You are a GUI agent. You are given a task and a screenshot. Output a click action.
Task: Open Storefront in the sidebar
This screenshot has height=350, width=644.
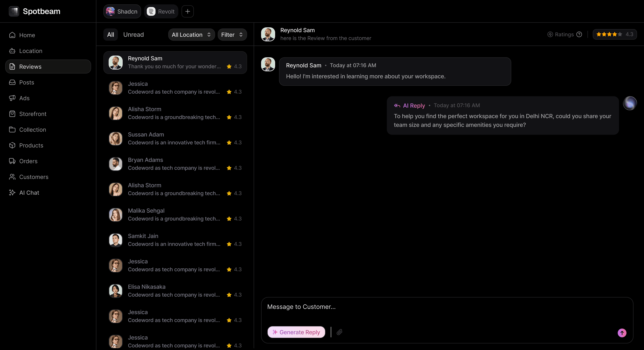32,114
